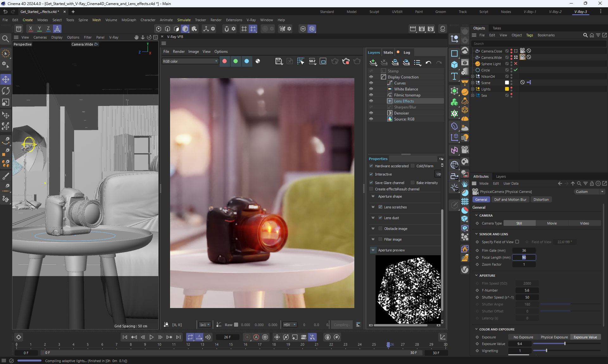The image size is (608, 364).
Task: Expand the Scene object in Objects tree
Action: [473, 83]
